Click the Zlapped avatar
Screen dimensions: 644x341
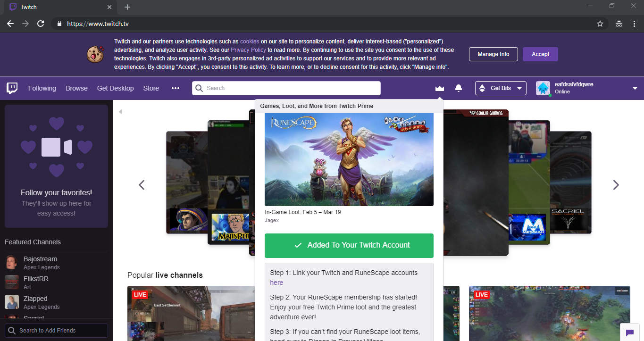pos(12,302)
